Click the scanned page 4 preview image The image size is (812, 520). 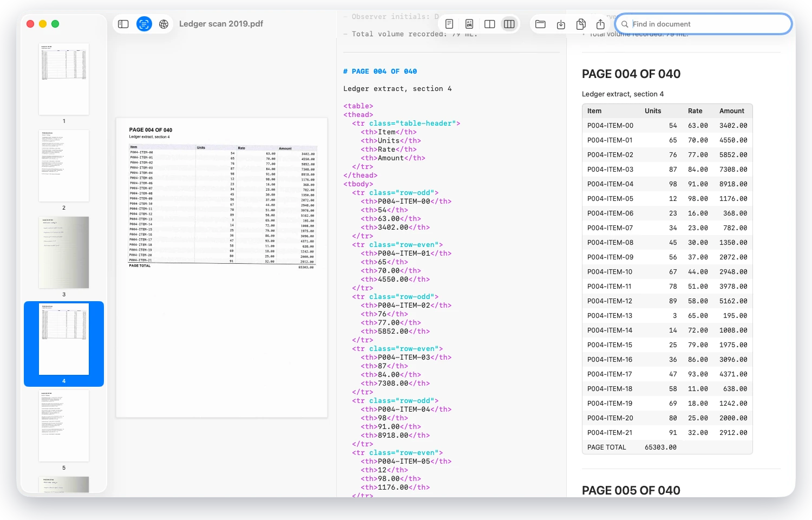point(222,268)
